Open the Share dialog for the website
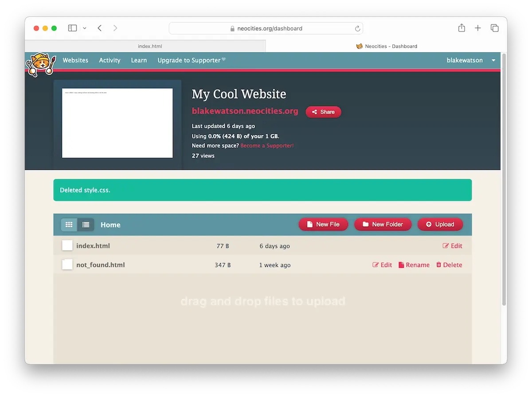This screenshot has height=397, width=532. [x=323, y=112]
